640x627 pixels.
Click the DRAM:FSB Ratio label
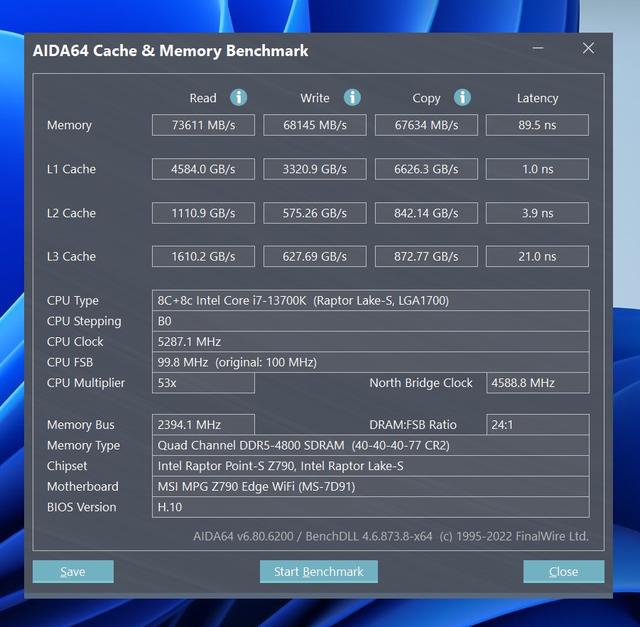[x=413, y=425]
